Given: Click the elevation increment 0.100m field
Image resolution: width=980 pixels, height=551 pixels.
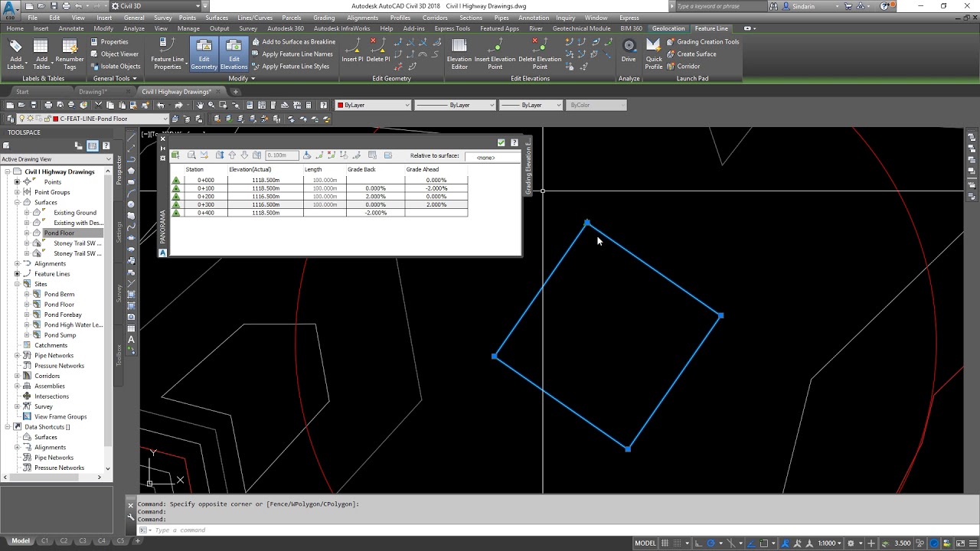Looking at the screenshot, I should [x=282, y=155].
